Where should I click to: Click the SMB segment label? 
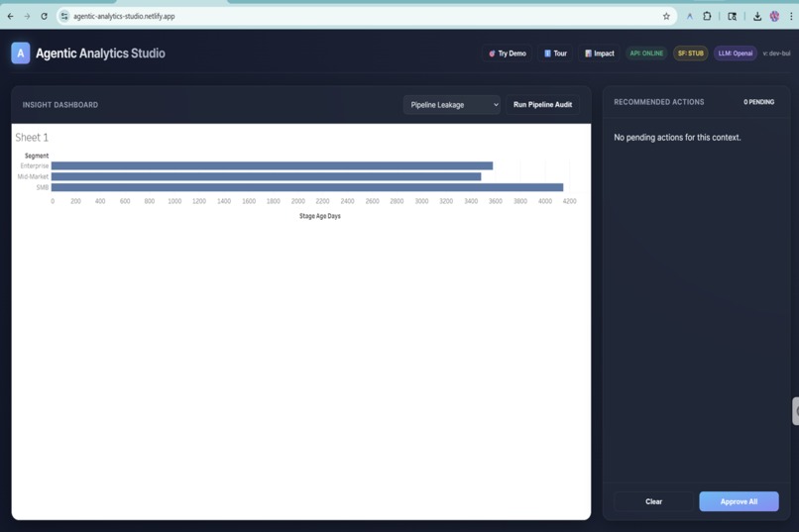(x=43, y=187)
